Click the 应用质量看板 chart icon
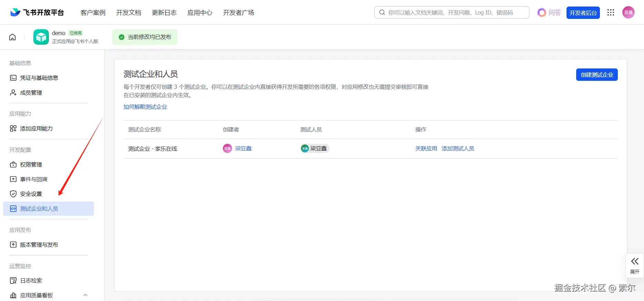644x301 pixels. point(13,295)
